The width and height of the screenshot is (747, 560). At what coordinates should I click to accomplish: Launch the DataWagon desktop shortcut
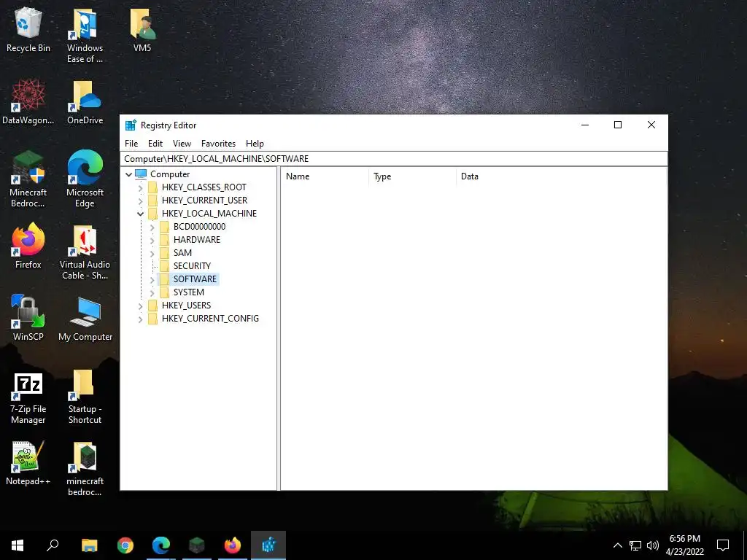pyautogui.click(x=28, y=102)
